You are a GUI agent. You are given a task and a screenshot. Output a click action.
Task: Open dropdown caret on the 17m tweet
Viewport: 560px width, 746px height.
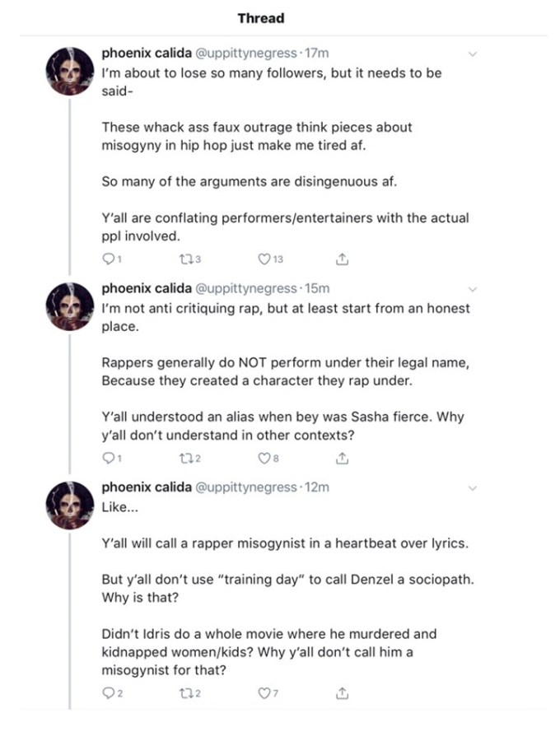pos(473,54)
